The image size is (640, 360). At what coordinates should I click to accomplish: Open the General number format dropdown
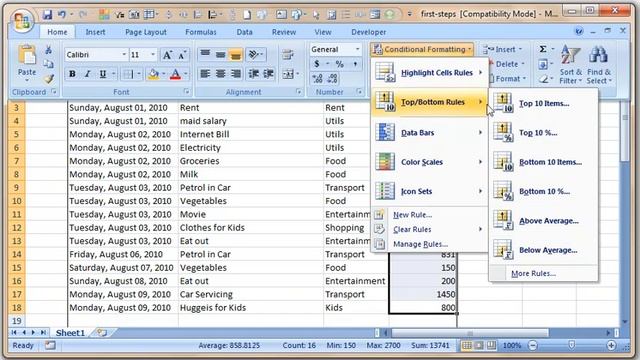tap(358, 49)
